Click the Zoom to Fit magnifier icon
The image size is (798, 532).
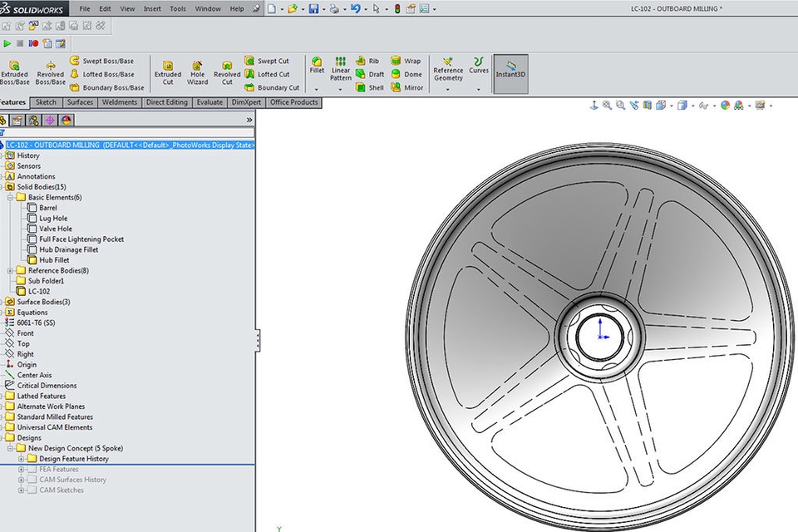pos(608,106)
